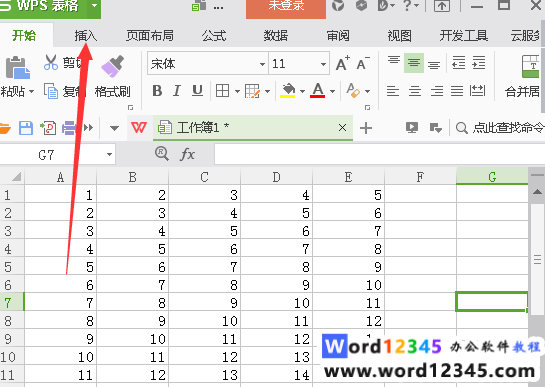Open font group dialog launcher
This screenshot has height=387, width=545.
(367, 108)
